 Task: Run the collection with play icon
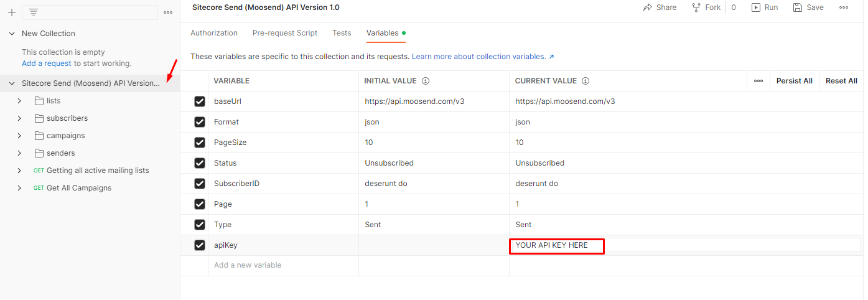pos(756,7)
